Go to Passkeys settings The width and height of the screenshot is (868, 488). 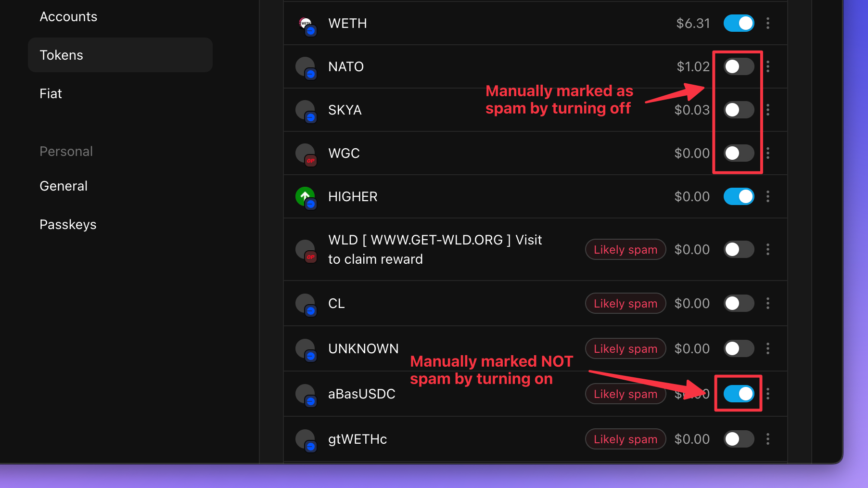pyautogui.click(x=68, y=224)
